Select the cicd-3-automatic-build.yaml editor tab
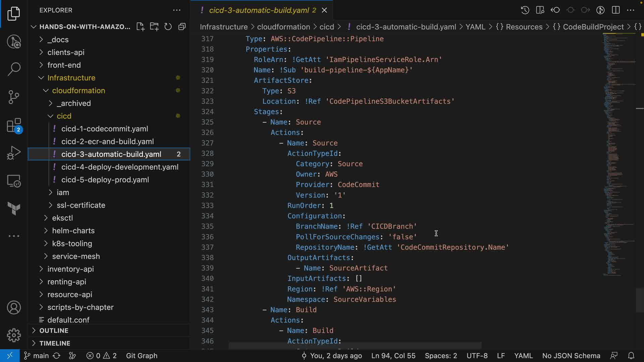The height and width of the screenshot is (362, 644). coord(259,10)
